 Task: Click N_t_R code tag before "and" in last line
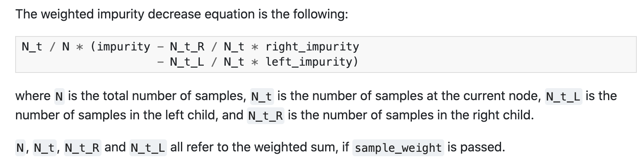(82, 148)
